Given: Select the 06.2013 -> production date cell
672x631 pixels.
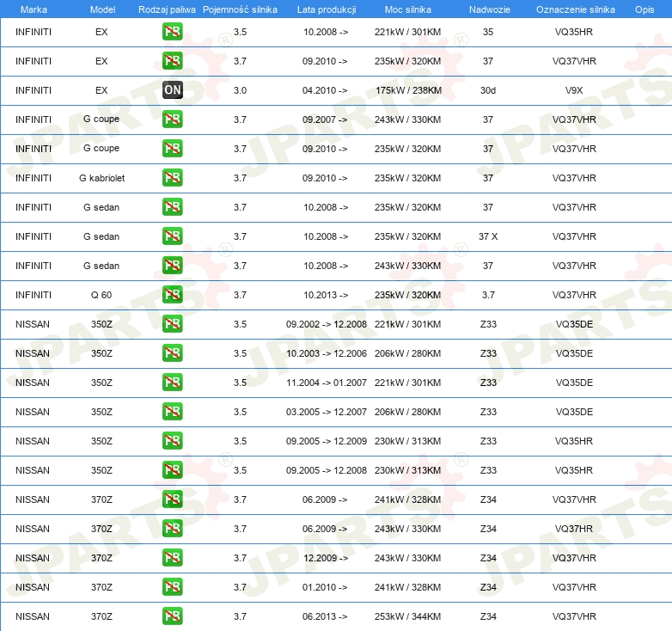Looking at the screenshot, I should coord(325,616).
